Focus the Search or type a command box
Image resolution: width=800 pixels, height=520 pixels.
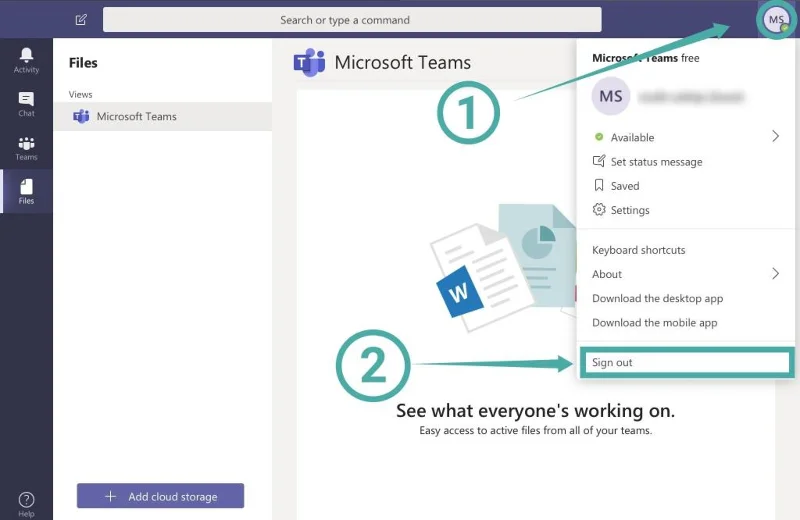352,20
